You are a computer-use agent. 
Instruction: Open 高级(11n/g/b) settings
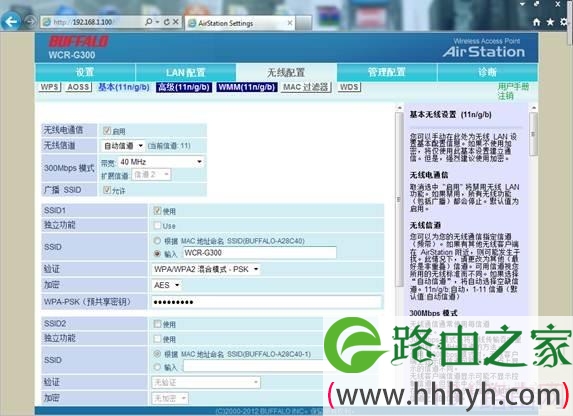click(x=184, y=87)
